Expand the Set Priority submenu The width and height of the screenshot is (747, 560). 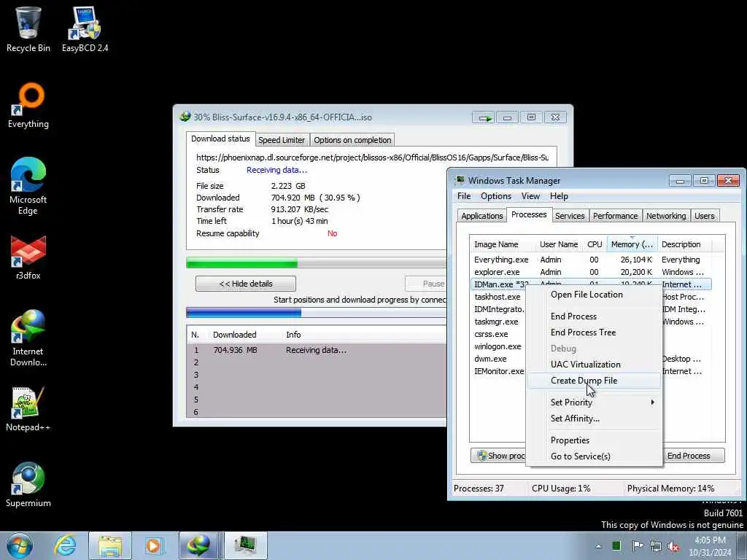point(594,402)
